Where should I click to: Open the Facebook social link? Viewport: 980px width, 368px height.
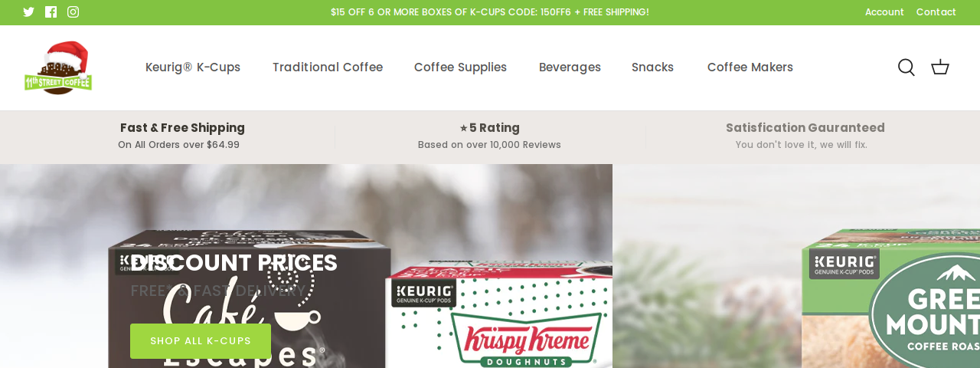[x=51, y=12]
